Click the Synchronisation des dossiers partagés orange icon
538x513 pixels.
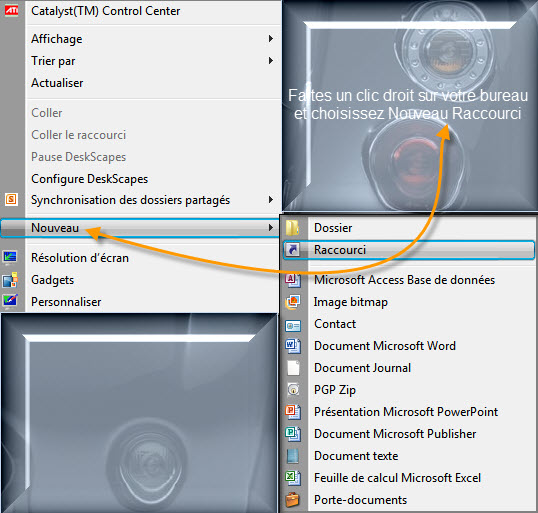point(11,199)
